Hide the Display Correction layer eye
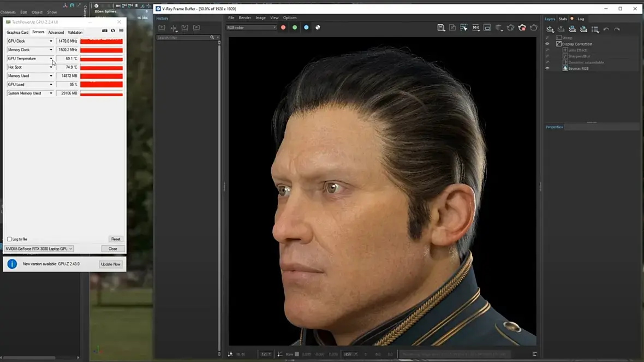Image resolution: width=644 pixels, height=362 pixels. (547, 44)
